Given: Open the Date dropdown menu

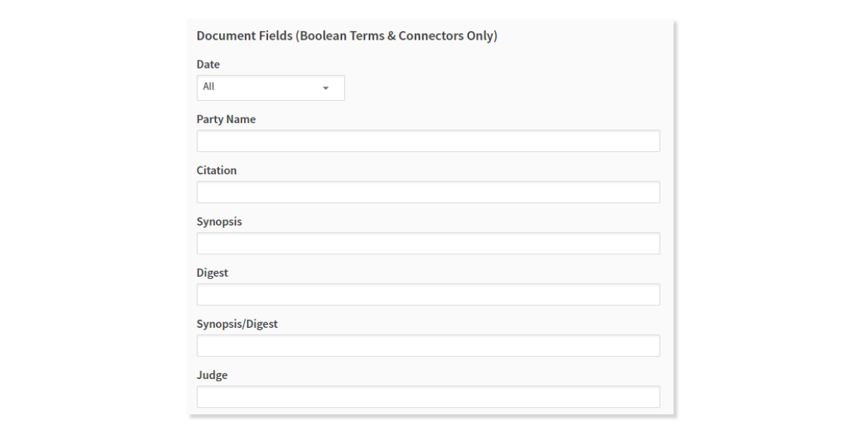Looking at the screenshot, I should [270, 88].
